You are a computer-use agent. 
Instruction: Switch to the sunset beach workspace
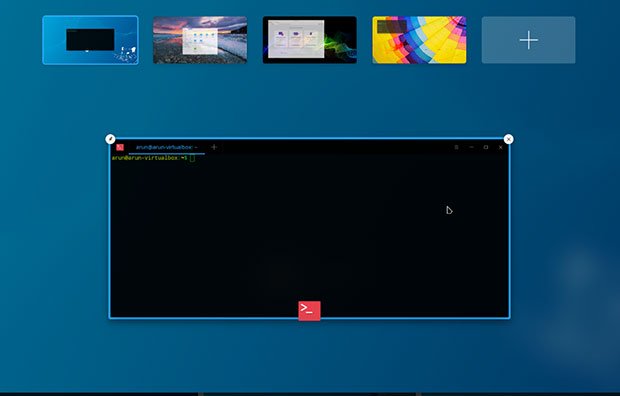point(200,40)
